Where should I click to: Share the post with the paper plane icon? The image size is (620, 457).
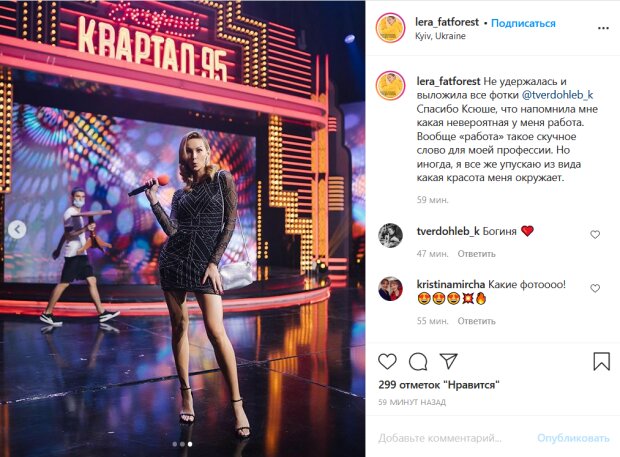click(448, 361)
